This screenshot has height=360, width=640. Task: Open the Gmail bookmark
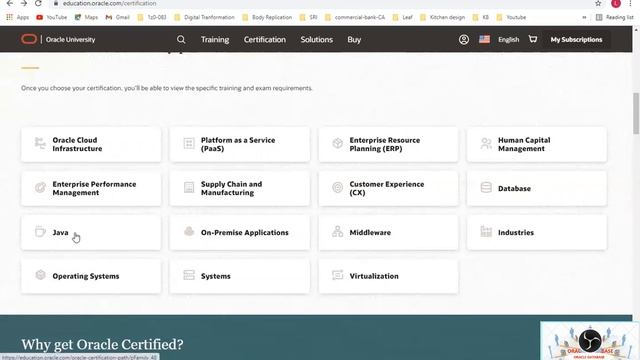[118, 18]
